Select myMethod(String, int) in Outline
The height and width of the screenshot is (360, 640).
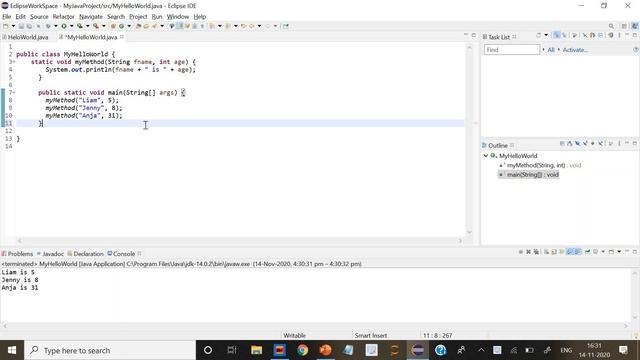click(x=540, y=165)
